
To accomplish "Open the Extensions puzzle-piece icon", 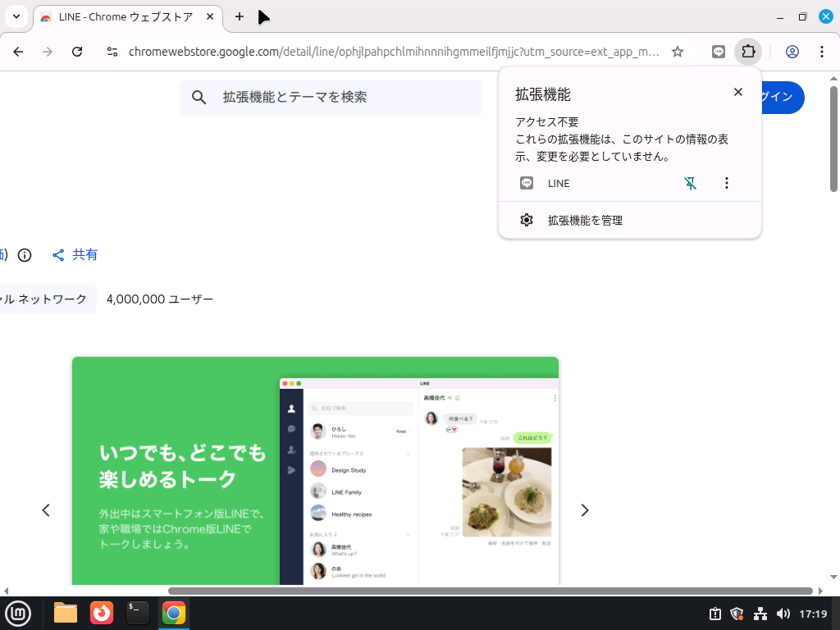I will (x=748, y=51).
